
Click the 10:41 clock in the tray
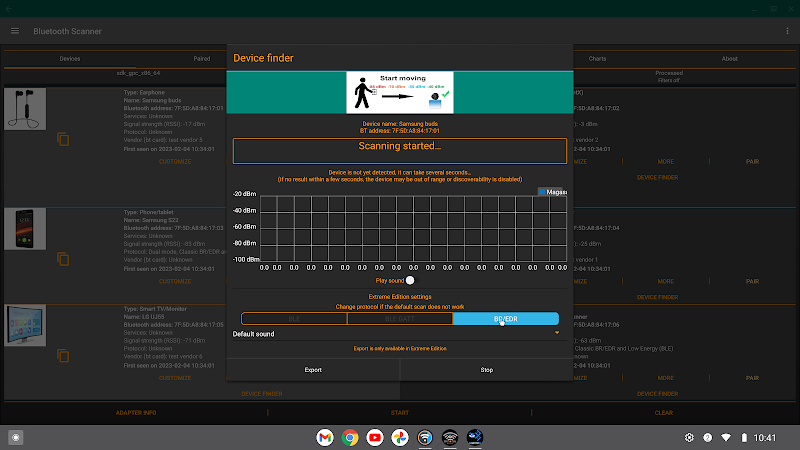[x=765, y=437]
